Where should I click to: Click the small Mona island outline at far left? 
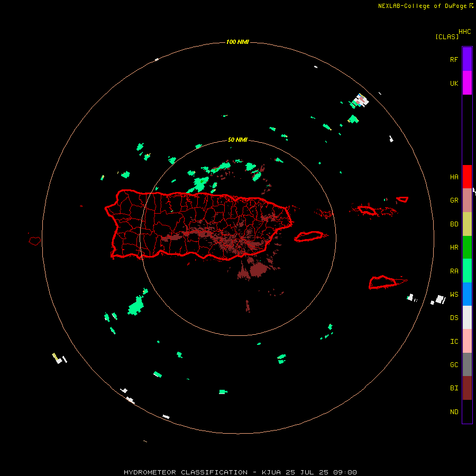click(35, 241)
